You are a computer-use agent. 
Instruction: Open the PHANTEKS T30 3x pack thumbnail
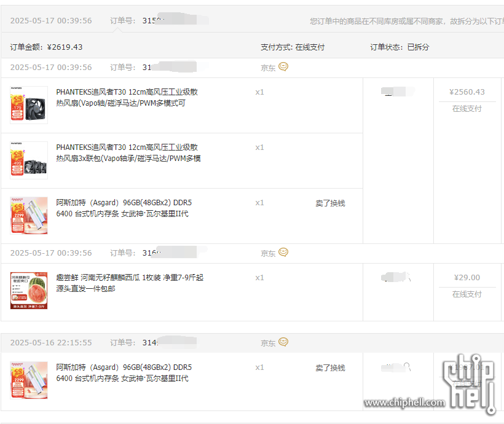(29, 160)
